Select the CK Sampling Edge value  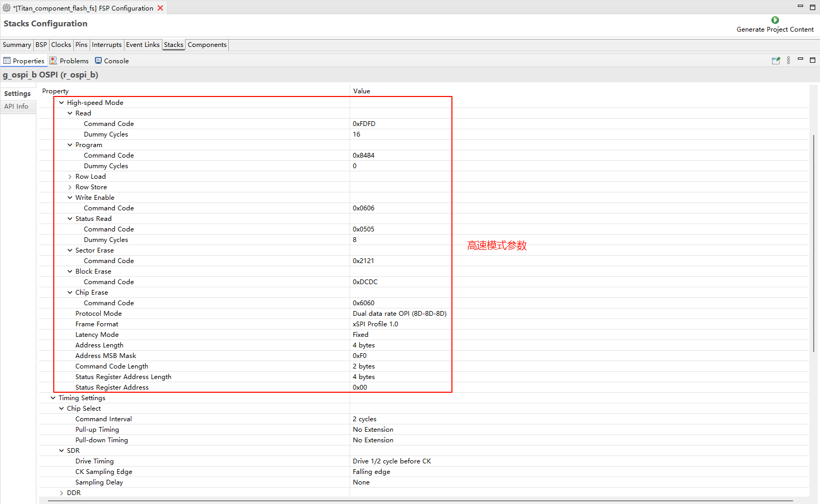371,472
